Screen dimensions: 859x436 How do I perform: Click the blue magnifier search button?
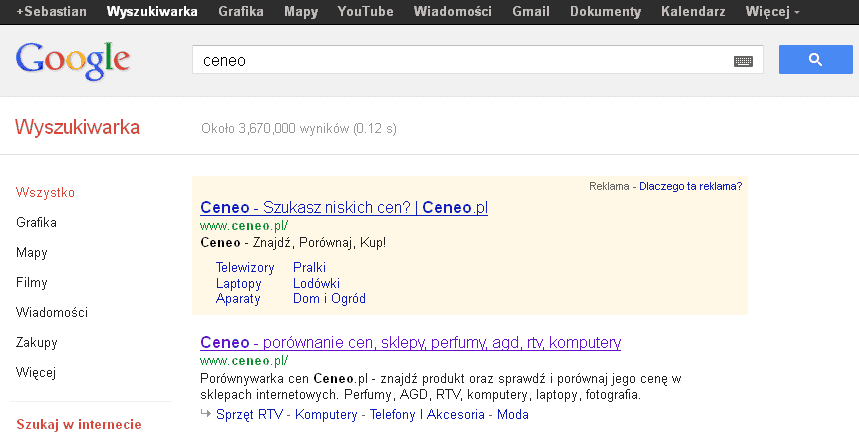(814, 60)
